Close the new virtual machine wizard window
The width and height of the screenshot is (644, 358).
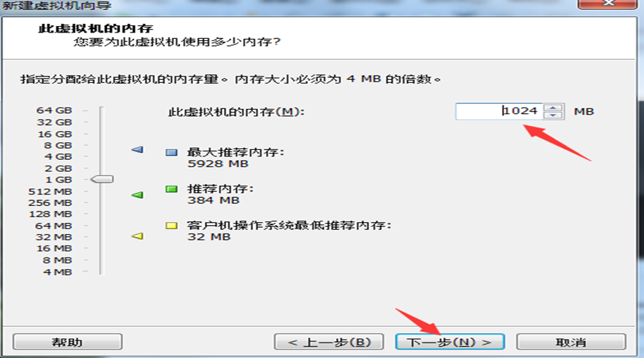609,4
